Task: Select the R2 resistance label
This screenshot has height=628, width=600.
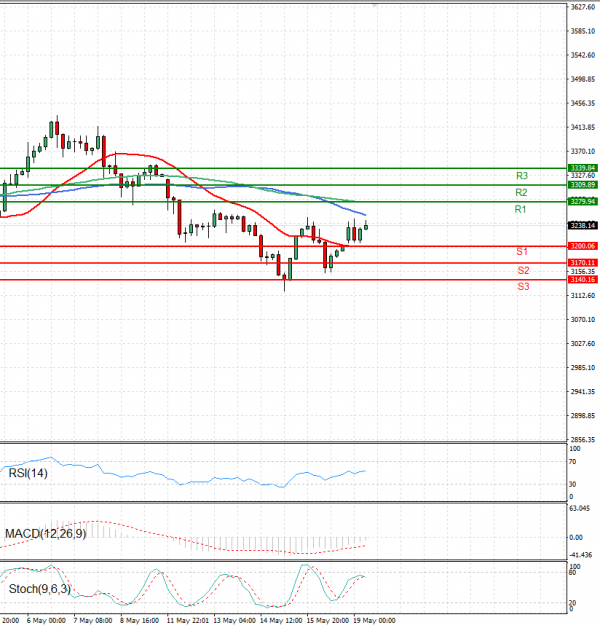Action: click(x=521, y=192)
